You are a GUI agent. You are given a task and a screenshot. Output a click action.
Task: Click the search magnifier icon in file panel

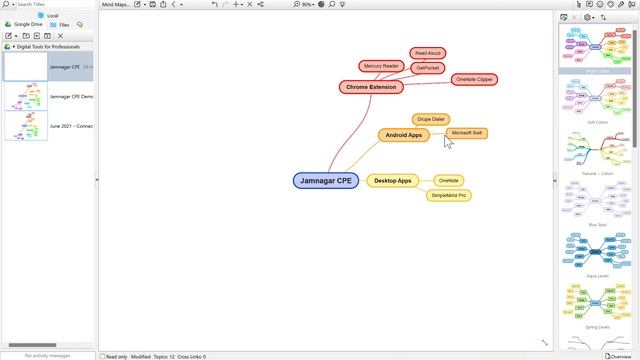click(6, 4)
